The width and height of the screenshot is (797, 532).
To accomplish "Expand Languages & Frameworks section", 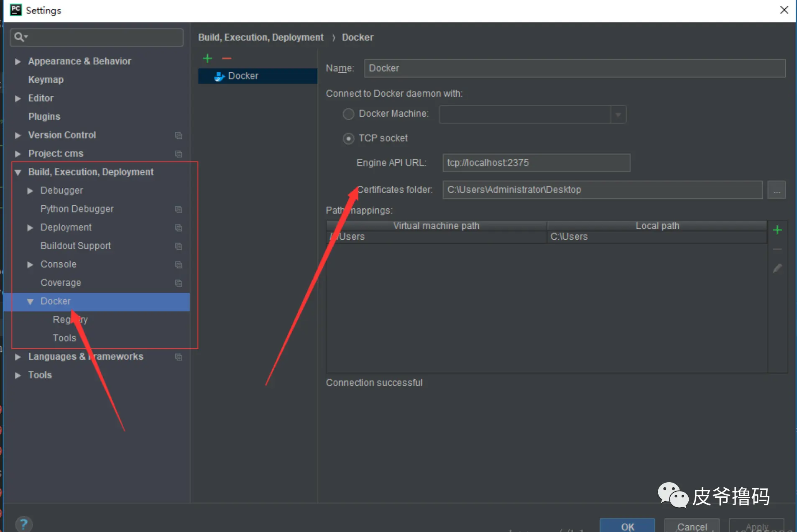I will pyautogui.click(x=18, y=357).
